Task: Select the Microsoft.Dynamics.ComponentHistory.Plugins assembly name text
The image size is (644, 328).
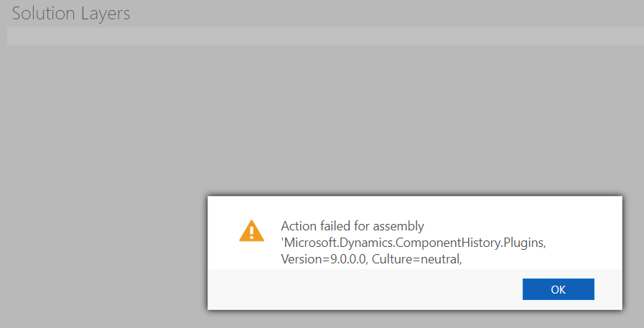Action: coord(414,243)
